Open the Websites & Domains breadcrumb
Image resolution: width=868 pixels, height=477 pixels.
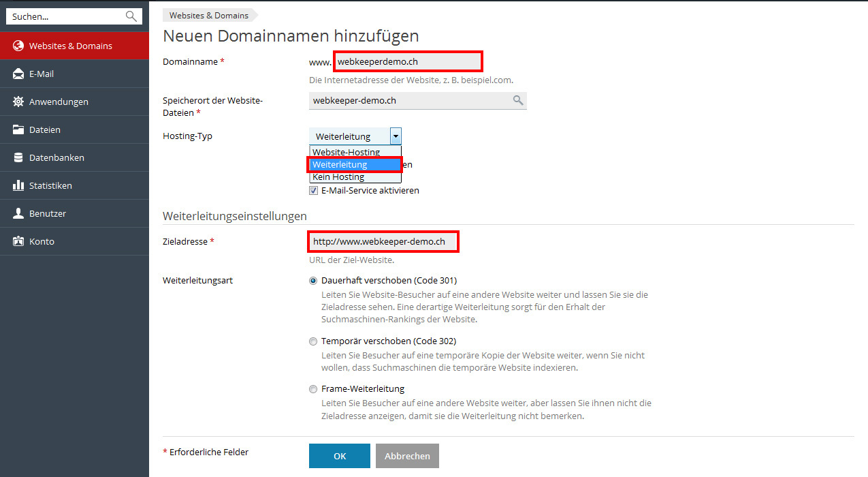pos(208,15)
